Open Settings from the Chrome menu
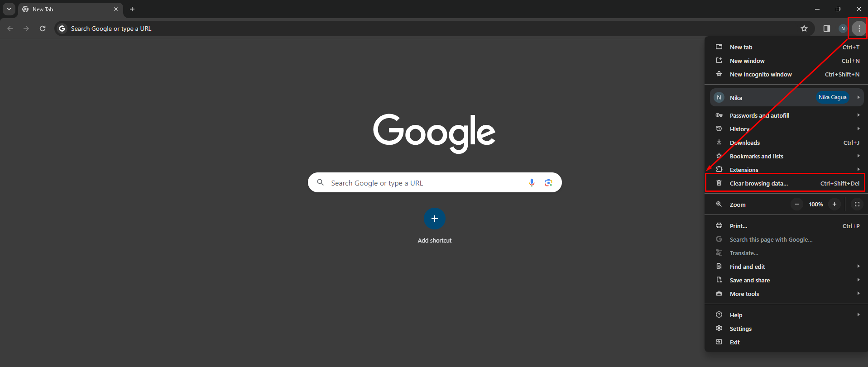This screenshot has height=367, width=868. tap(787, 329)
